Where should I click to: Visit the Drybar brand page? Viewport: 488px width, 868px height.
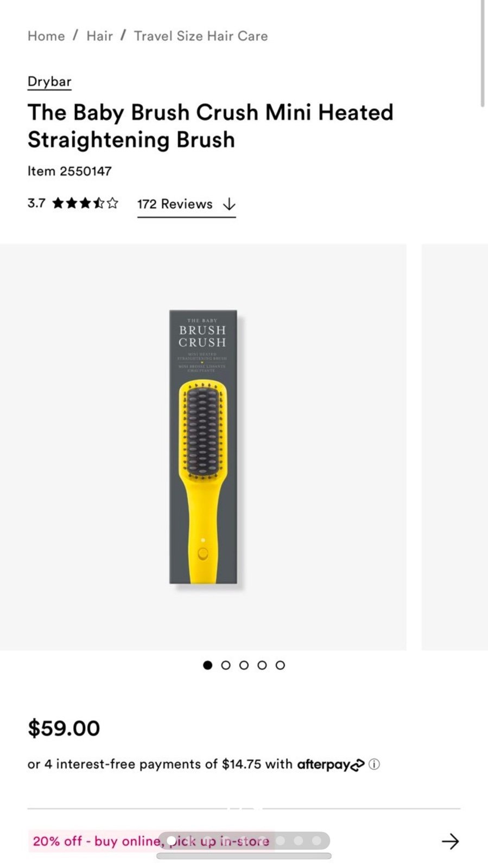click(49, 81)
